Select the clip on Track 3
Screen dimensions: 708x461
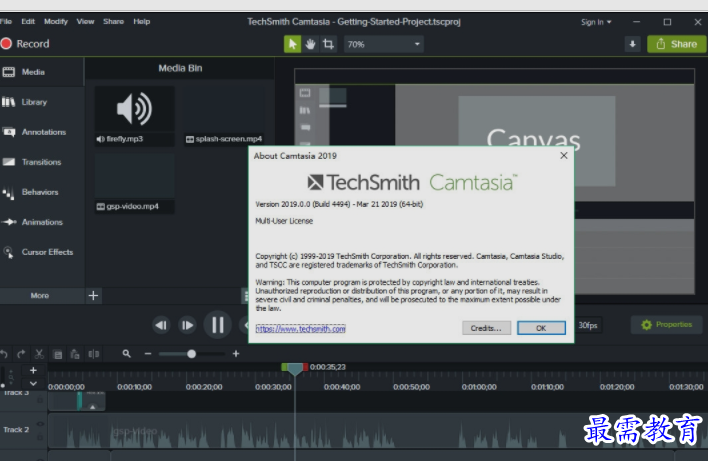pyautogui.click(x=76, y=401)
